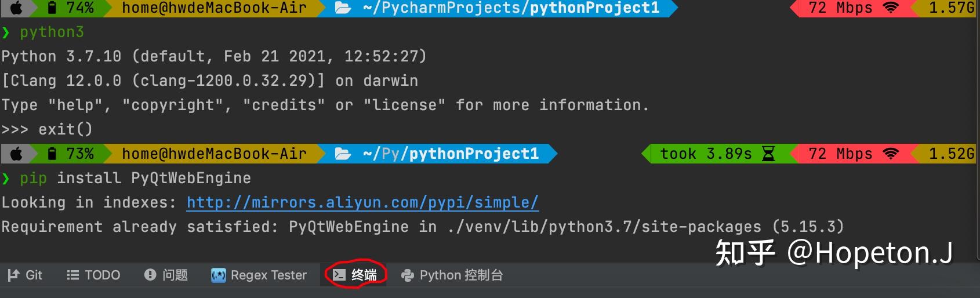Open the Python 控制台 tab
This screenshot has height=298, width=980.
[452, 275]
